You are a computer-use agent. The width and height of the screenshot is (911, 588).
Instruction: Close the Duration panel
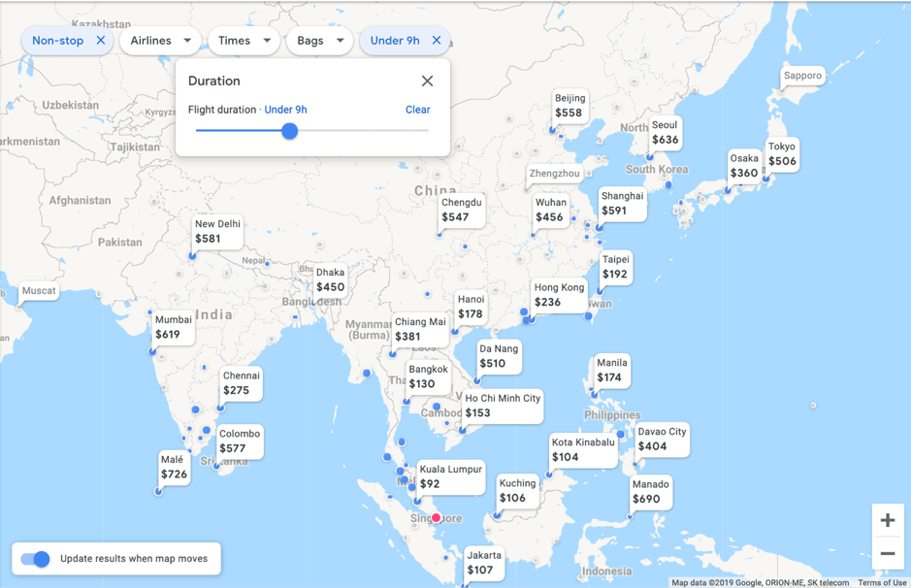[x=427, y=82]
